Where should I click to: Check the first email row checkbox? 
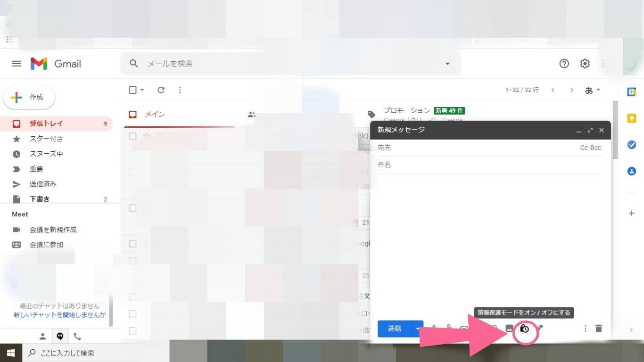(x=132, y=136)
